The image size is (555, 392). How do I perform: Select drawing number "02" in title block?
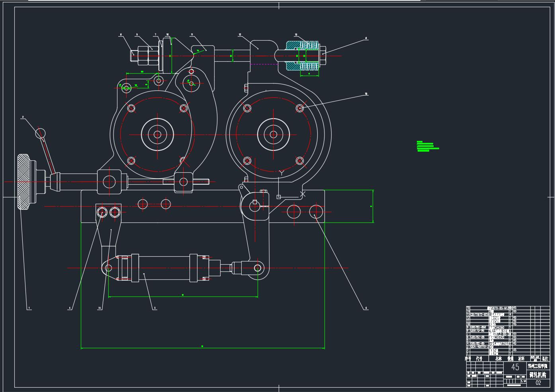click(538, 383)
